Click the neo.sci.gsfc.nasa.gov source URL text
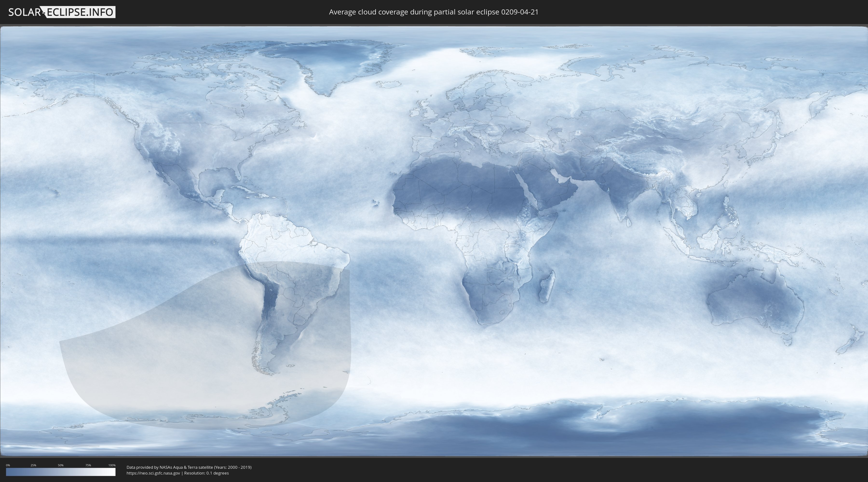868x482 pixels. [153, 473]
